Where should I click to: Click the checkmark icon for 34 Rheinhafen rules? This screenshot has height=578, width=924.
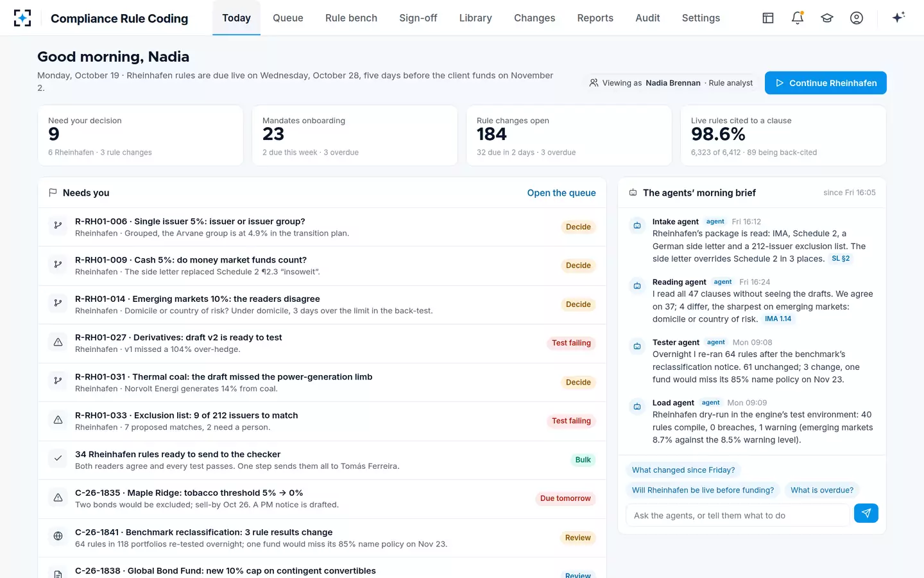(x=58, y=459)
